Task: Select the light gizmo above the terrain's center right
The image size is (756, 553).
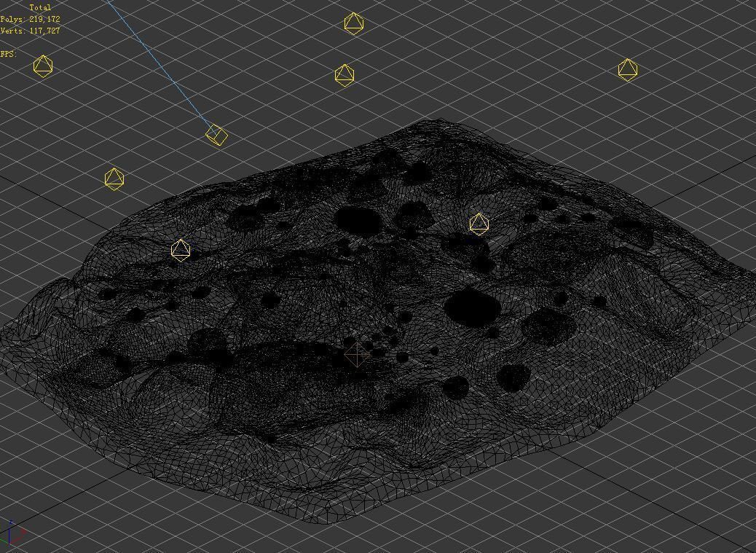Action: click(x=479, y=224)
